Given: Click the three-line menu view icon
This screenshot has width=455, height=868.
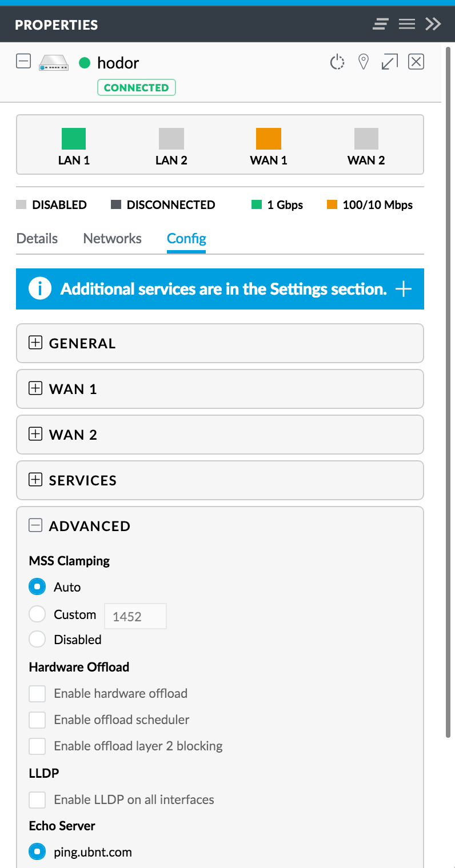Looking at the screenshot, I should tap(407, 24).
